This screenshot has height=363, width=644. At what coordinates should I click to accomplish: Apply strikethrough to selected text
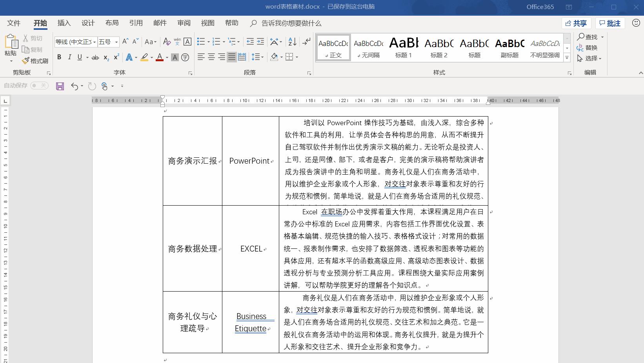[x=95, y=57]
